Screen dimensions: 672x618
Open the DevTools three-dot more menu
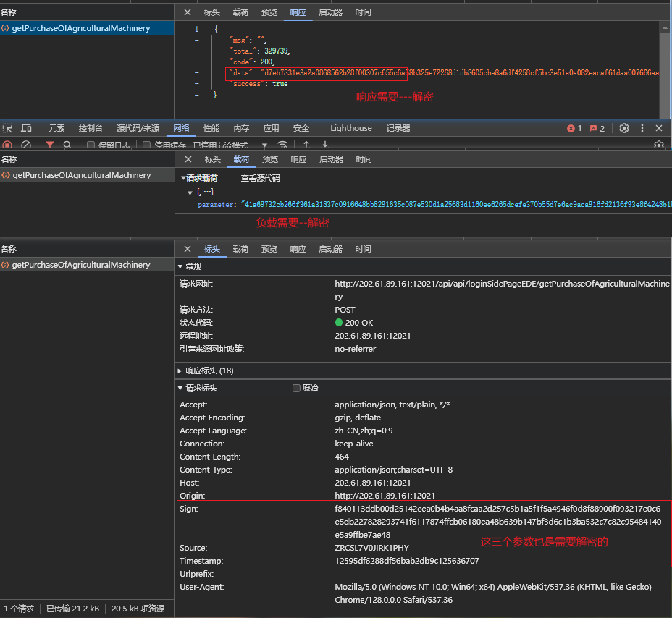click(642, 128)
